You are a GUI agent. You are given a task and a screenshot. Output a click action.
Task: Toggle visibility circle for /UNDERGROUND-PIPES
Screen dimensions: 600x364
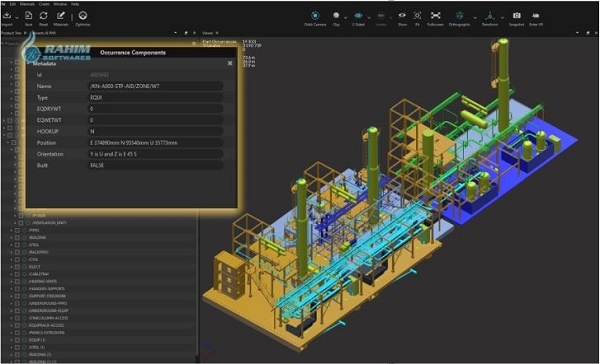pyautogui.click(x=24, y=303)
